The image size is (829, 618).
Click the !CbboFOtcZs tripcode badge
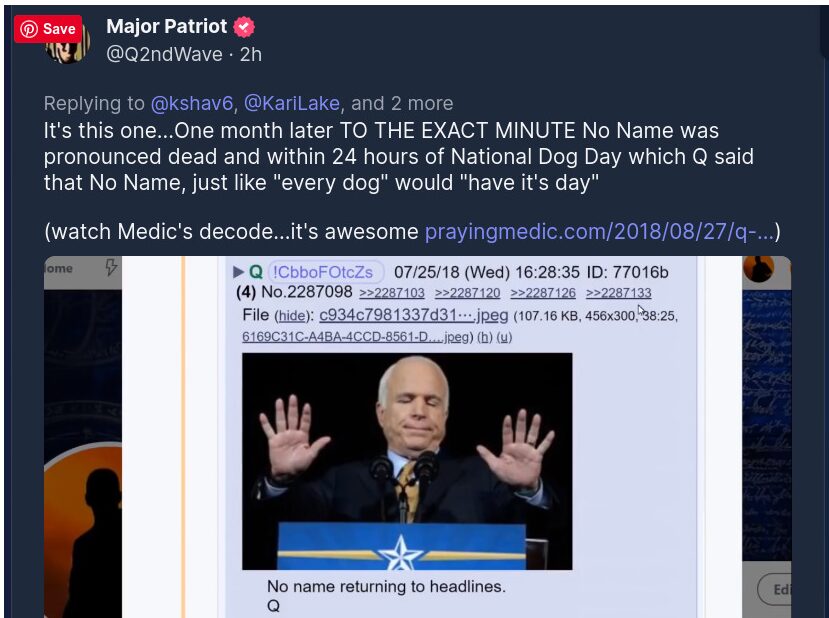322,272
